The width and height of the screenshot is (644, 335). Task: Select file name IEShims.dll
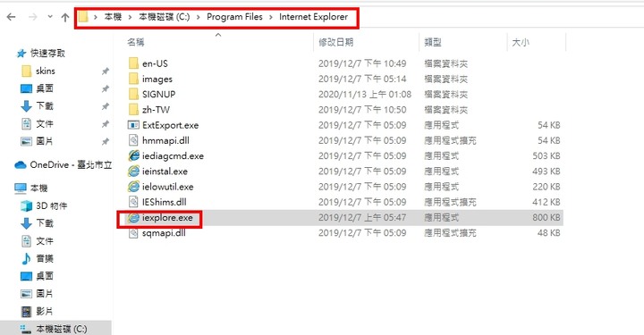(x=165, y=202)
